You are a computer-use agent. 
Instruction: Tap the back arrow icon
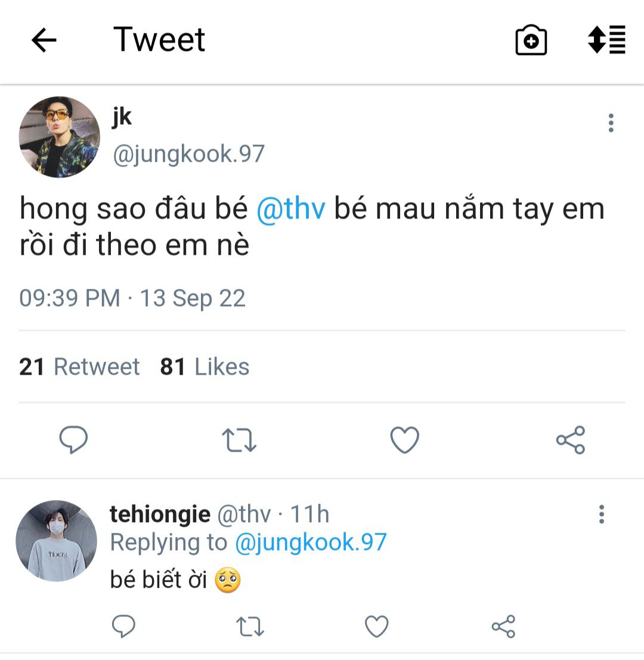pos(44,41)
